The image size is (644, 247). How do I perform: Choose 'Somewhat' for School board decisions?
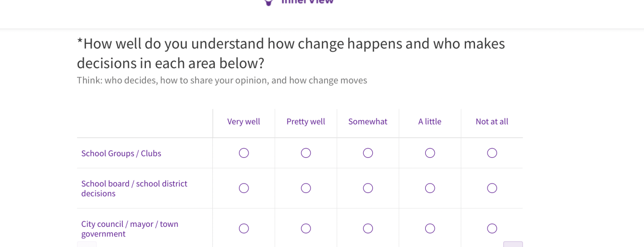(x=368, y=189)
